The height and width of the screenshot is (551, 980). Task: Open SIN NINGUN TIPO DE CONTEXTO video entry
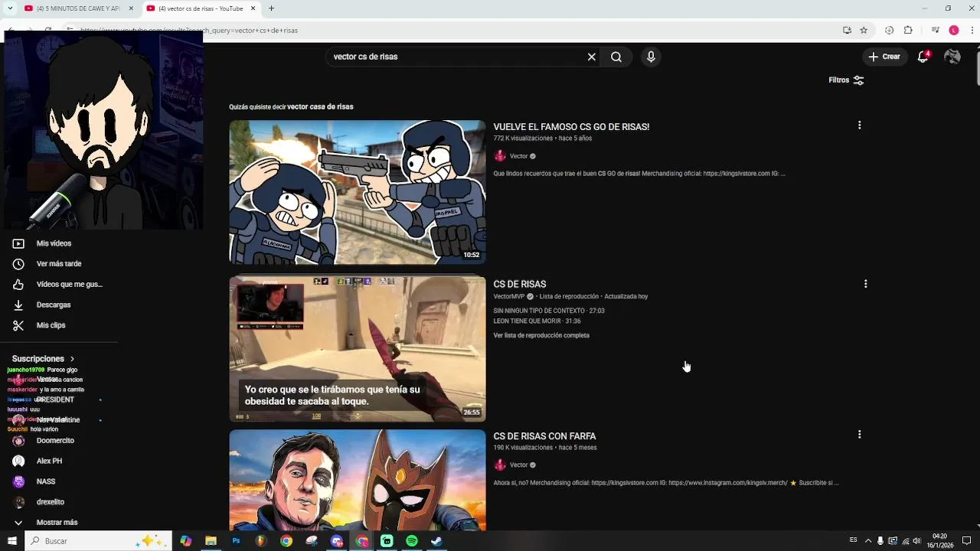[549, 311]
